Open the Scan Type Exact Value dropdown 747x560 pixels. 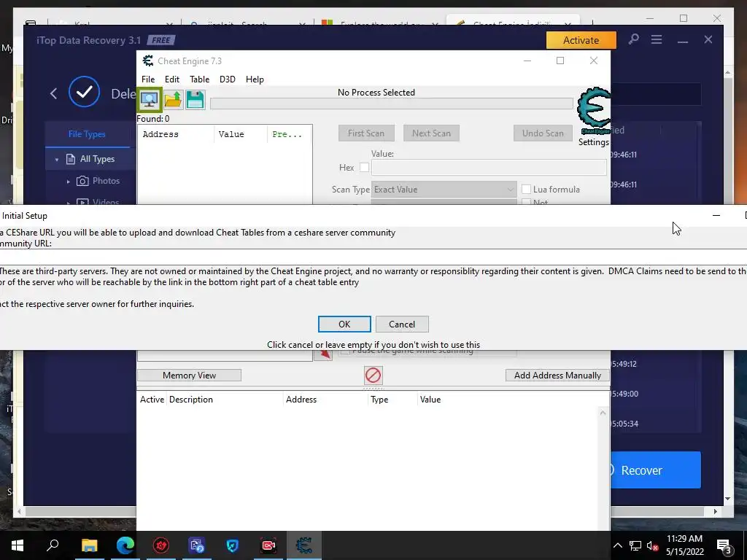coord(444,190)
